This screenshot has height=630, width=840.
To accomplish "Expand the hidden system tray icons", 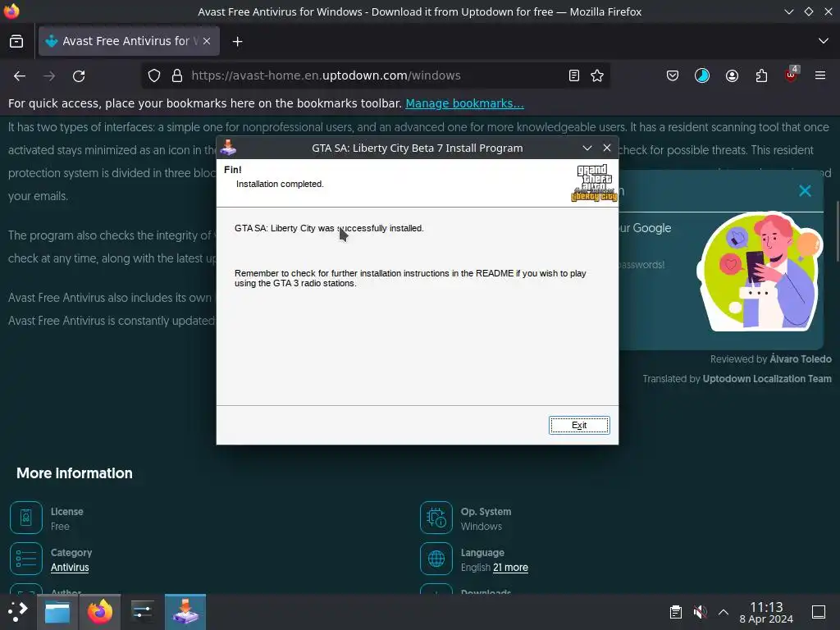I will (724, 612).
